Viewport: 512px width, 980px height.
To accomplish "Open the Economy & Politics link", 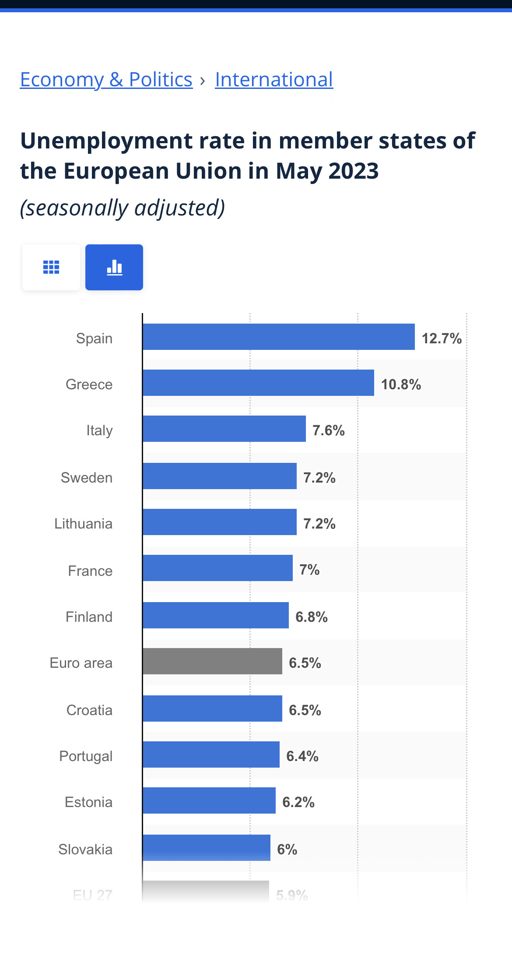I will pyautogui.click(x=106, y=80).
